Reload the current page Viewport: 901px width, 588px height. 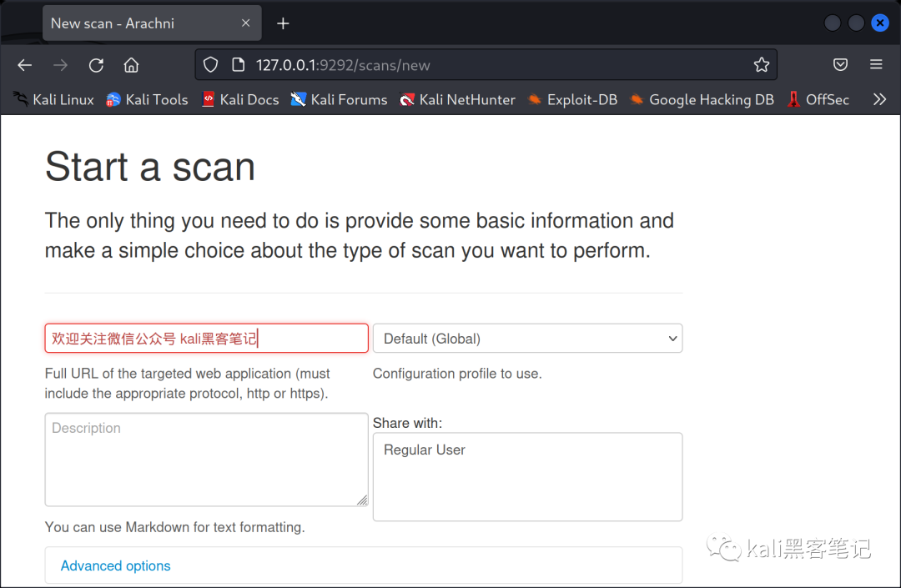coord(96,65)
